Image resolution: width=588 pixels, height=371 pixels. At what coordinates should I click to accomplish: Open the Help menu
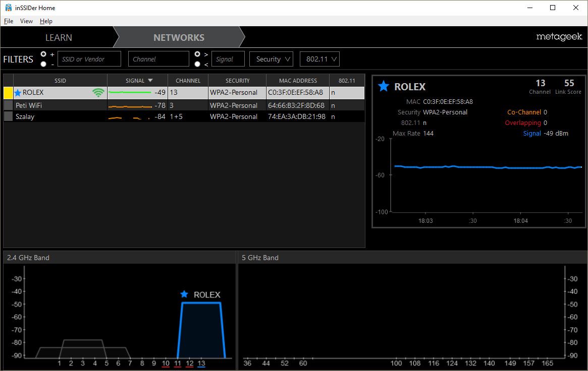46,21
